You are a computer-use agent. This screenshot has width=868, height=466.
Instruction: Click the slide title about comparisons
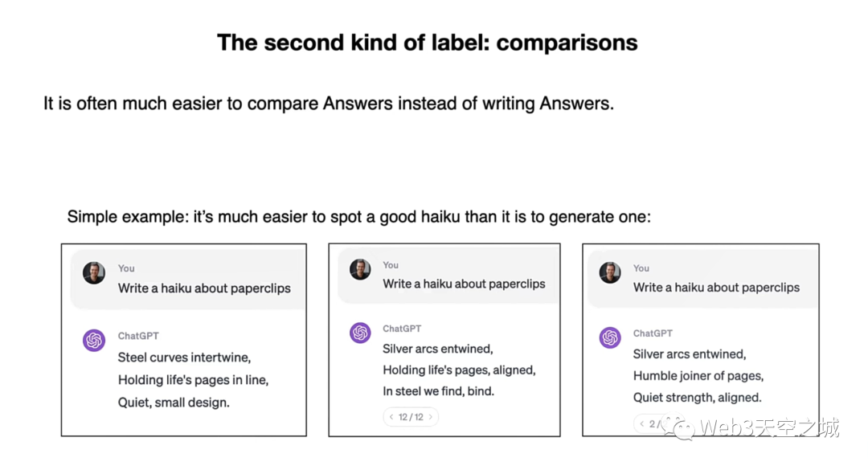[x=428, y=43]
